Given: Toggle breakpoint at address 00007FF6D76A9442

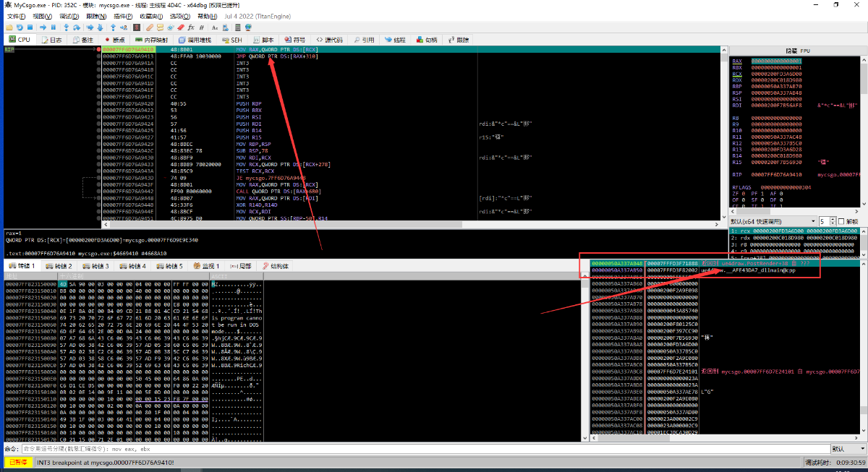Looking at the screenshot, I should point(98,191).
